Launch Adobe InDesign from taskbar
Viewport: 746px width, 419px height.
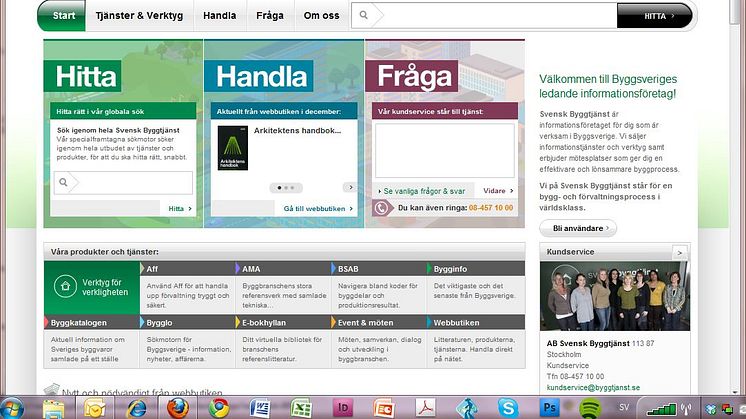[x=343, y=408]
